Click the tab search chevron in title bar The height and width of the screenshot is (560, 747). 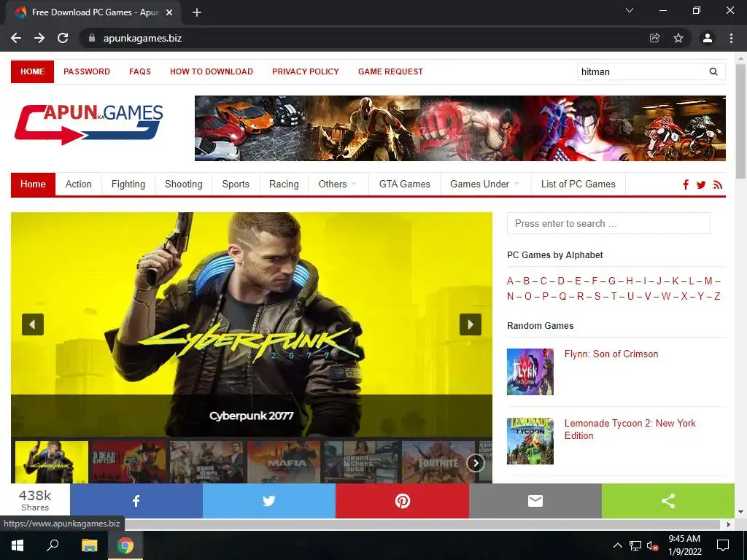pos(630,10)
